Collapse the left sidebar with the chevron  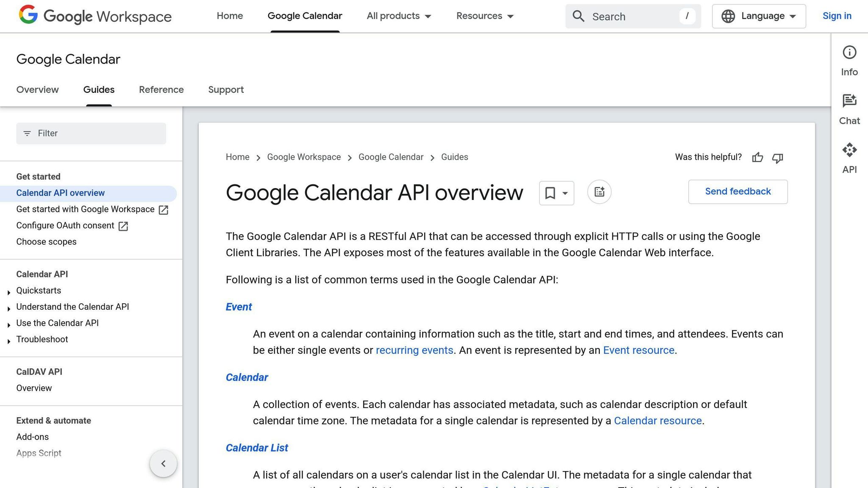tap(163, 463)
